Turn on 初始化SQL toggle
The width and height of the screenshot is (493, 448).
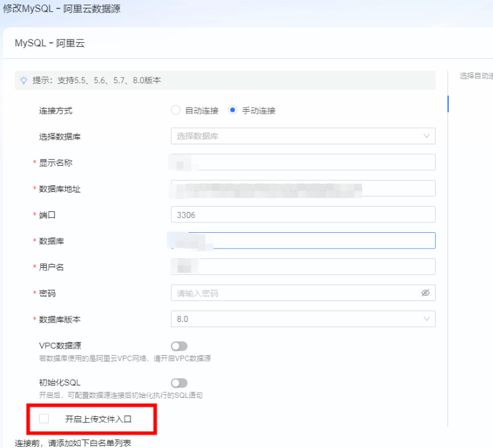click(x=179, y=383)
